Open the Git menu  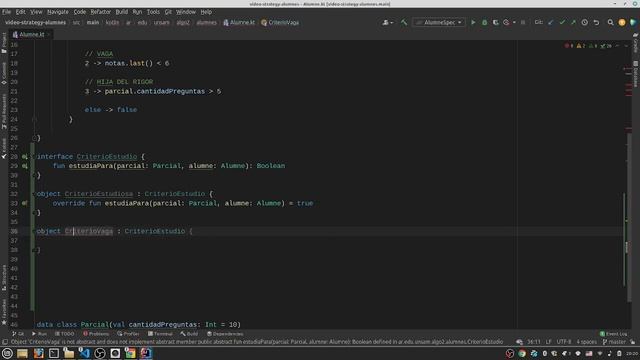[x=168, y=12]
